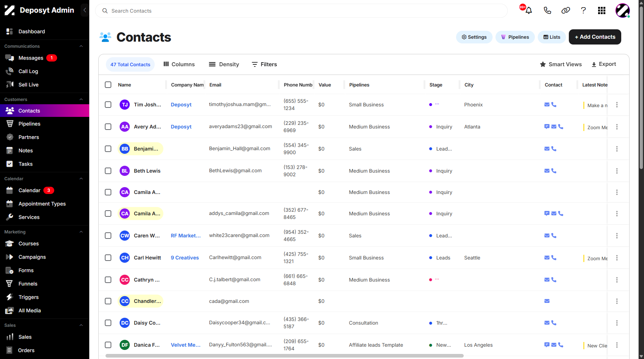Click the email icon in Caren W row
This screenshot has width=644, height=359.
[547, 236]
